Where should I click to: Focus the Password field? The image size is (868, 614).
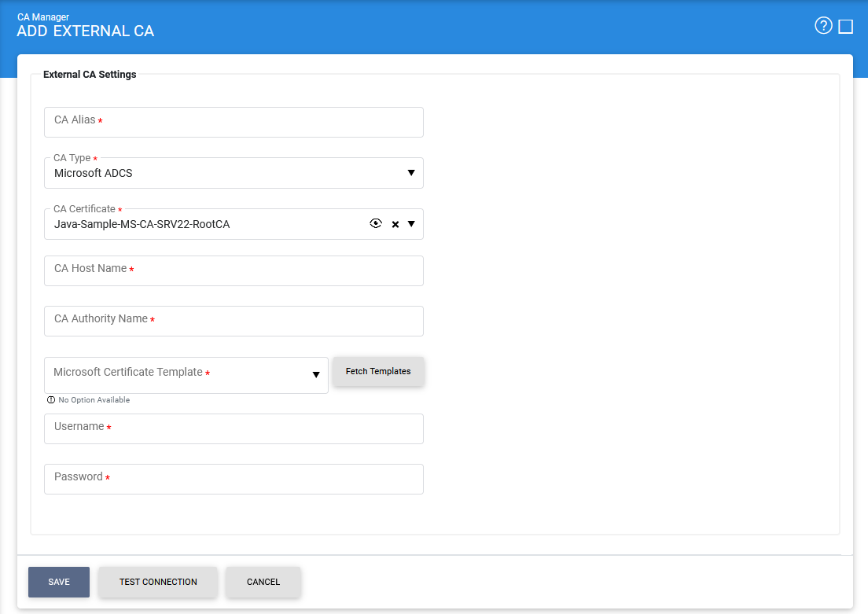[x=234, y=479]
